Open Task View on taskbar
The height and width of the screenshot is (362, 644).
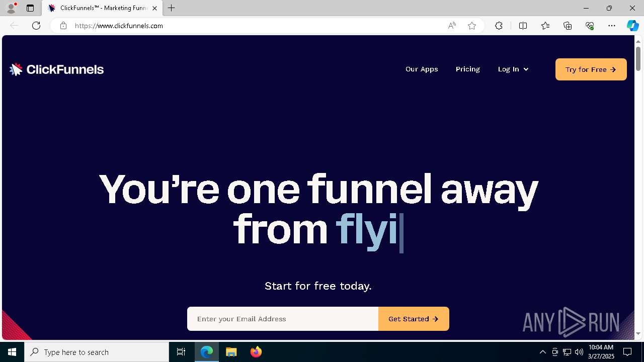pyautogui.click(x=181, y=352)
